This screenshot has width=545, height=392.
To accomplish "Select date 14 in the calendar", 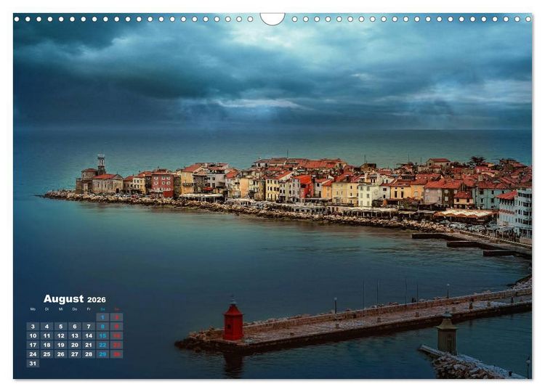I will [x=89, y=336].
